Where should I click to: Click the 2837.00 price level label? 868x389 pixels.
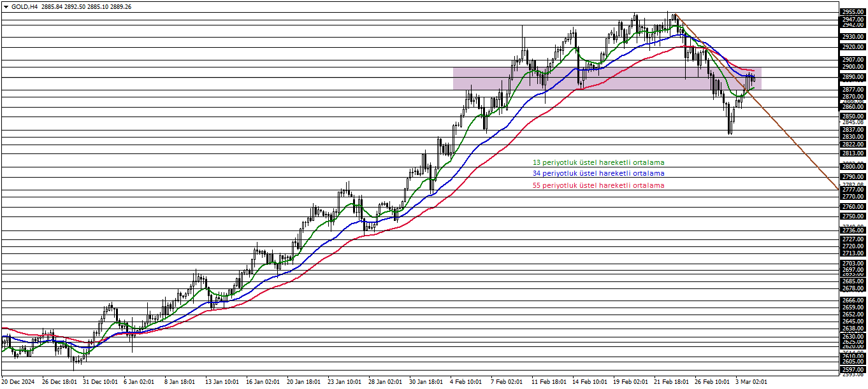click(853, 129)
